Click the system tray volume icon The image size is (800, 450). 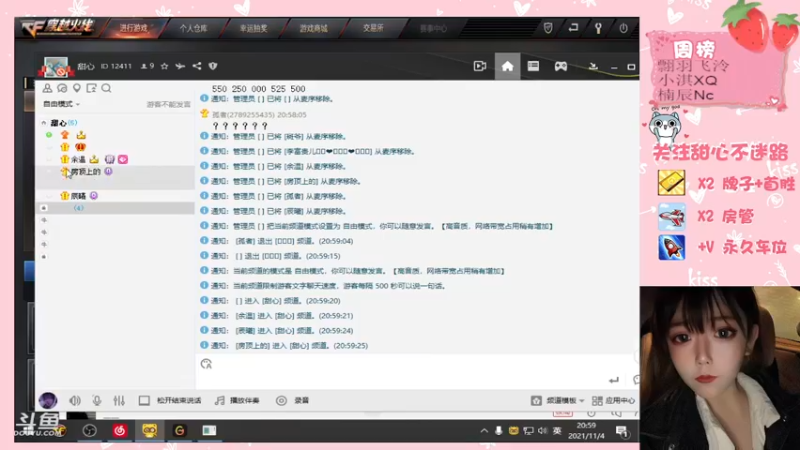click(x=542, y=431)
